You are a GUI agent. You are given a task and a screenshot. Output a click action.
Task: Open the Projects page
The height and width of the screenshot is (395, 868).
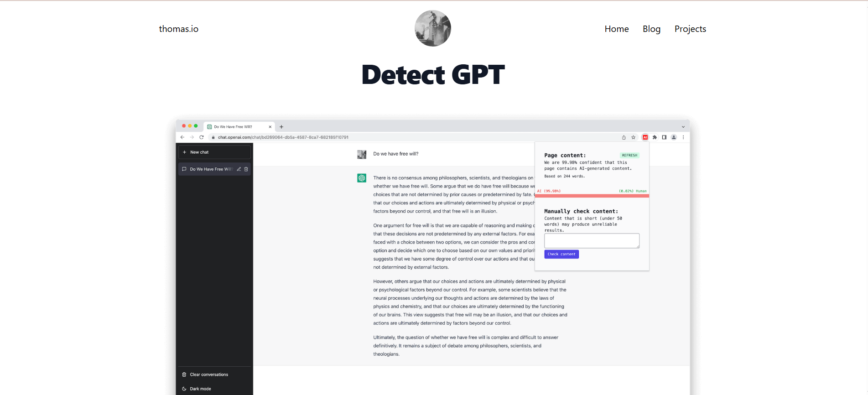690,29
